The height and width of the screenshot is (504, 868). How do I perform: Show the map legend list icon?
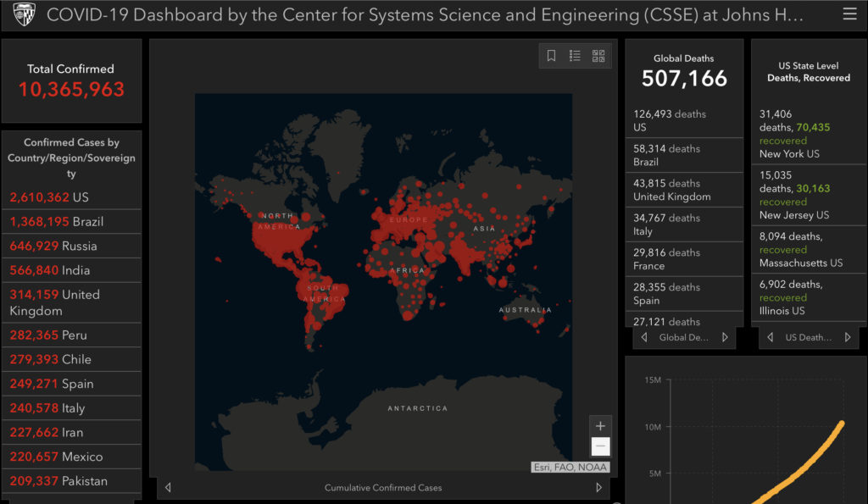coord(575,55)
